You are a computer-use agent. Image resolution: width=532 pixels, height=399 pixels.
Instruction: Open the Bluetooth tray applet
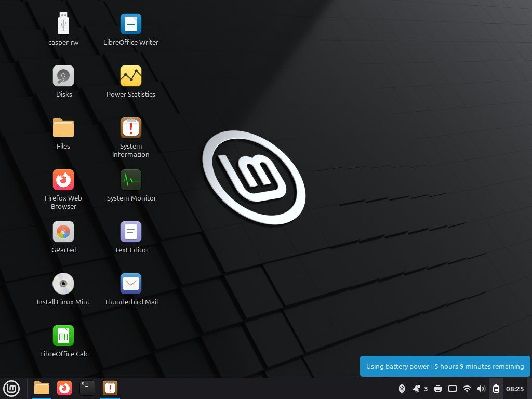click(402, 389)
